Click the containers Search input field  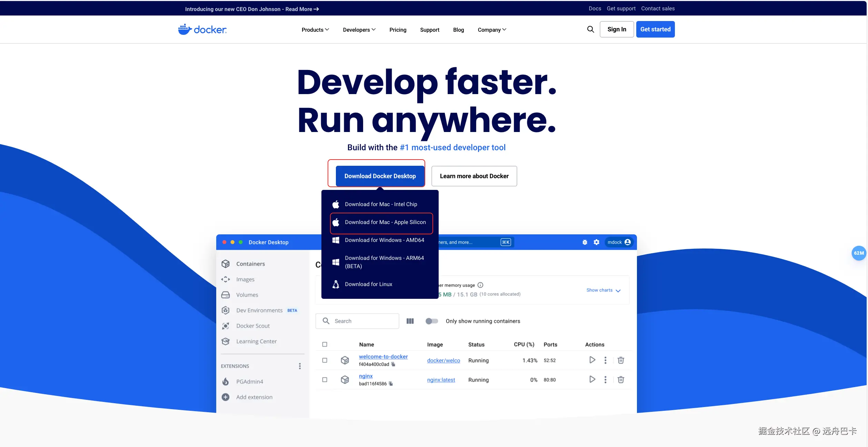(362, 321)
